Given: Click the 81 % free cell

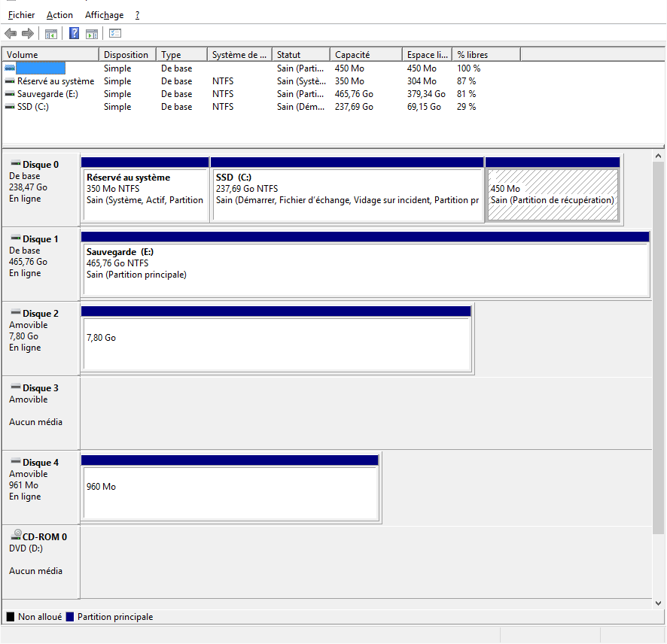Looking at the screenshot, I should 466,94.
